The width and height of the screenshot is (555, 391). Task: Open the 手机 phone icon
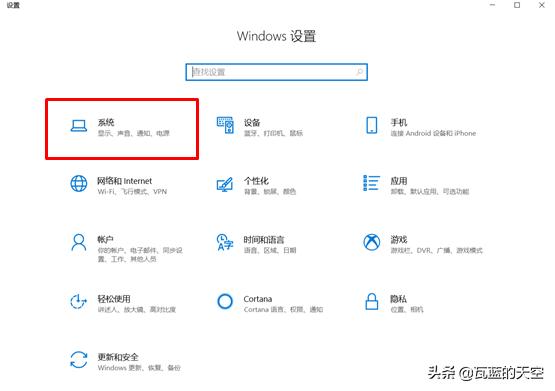pyautogui.click(x=372, y=125)
